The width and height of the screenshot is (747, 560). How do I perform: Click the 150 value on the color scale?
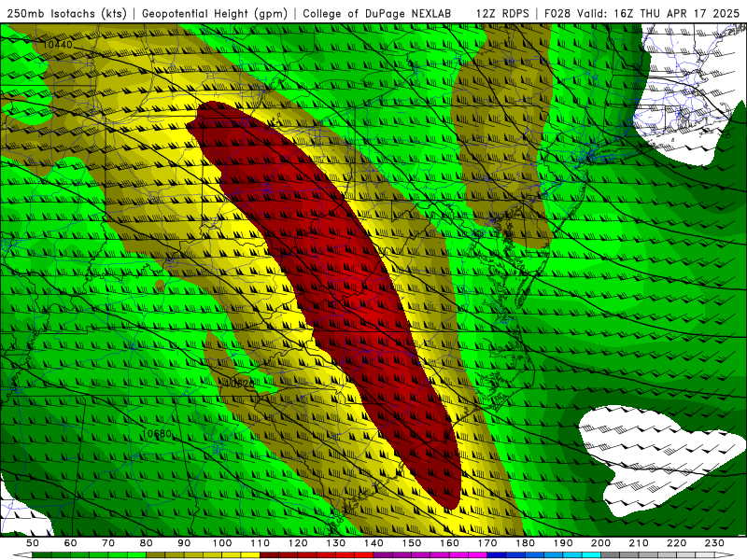[x=412, y=543]
